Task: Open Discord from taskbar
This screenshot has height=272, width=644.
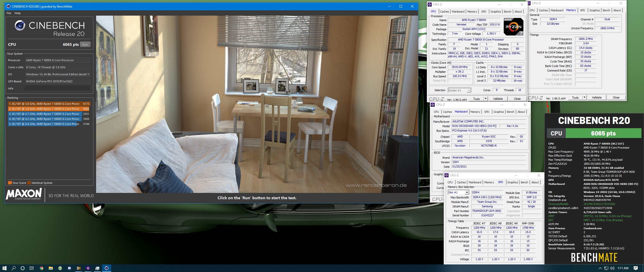Action: [x=69, y=268]
